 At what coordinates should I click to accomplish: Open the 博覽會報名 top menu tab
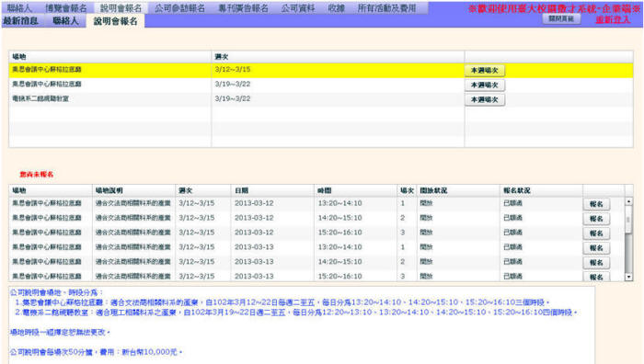65,7
